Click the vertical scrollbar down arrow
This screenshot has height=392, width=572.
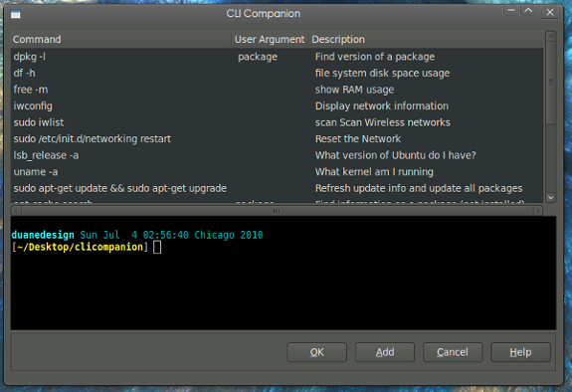click(550, 197)
